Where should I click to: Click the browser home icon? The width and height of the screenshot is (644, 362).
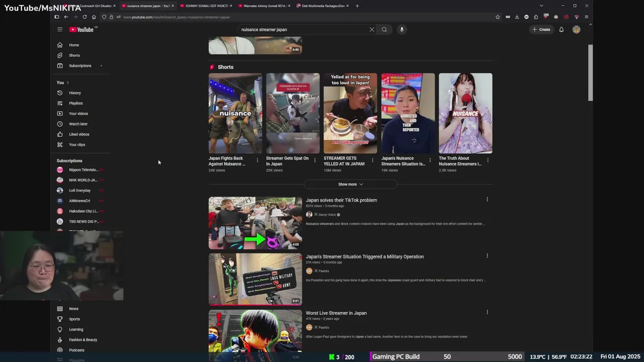[94, 17]
